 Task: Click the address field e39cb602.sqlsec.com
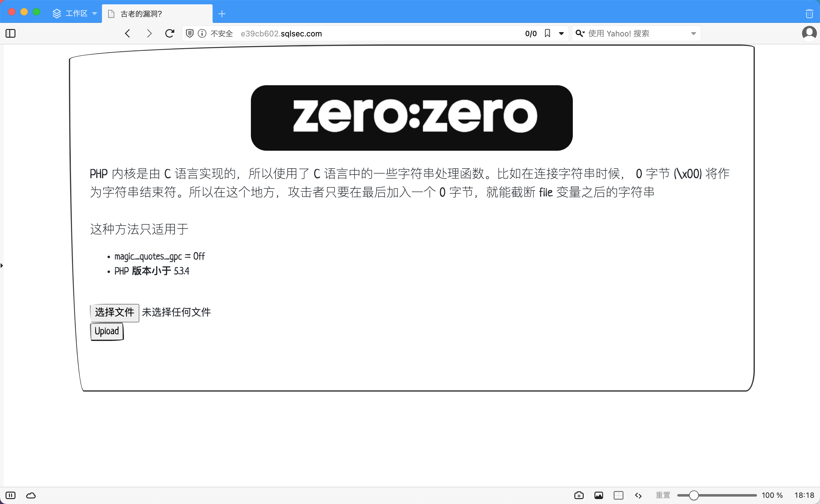pos(375,33)
